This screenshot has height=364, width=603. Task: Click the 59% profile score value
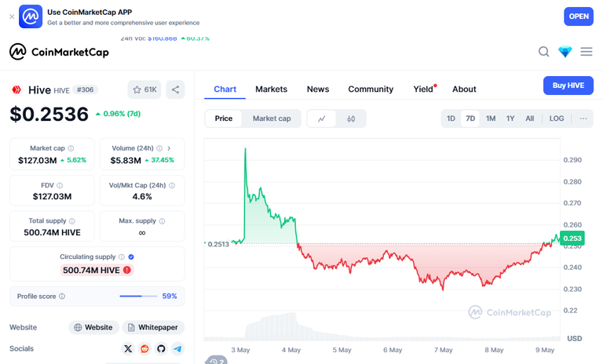click(170, 297)
